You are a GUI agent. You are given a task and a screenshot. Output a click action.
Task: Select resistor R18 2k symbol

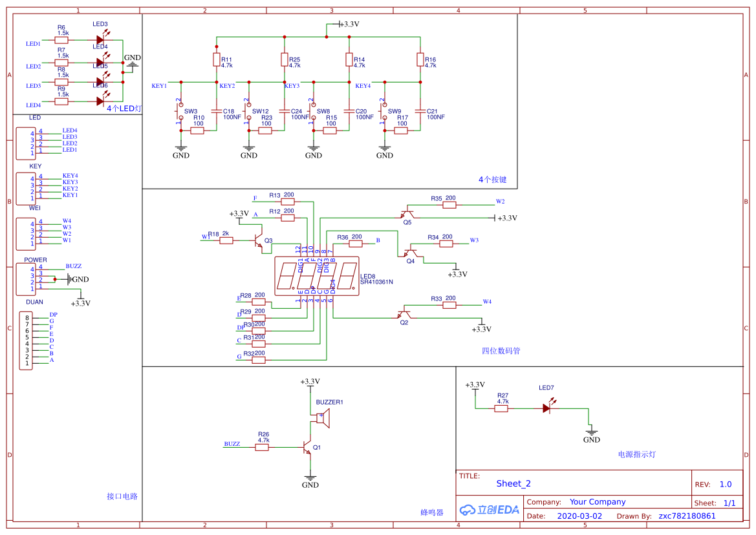(226, 240)
